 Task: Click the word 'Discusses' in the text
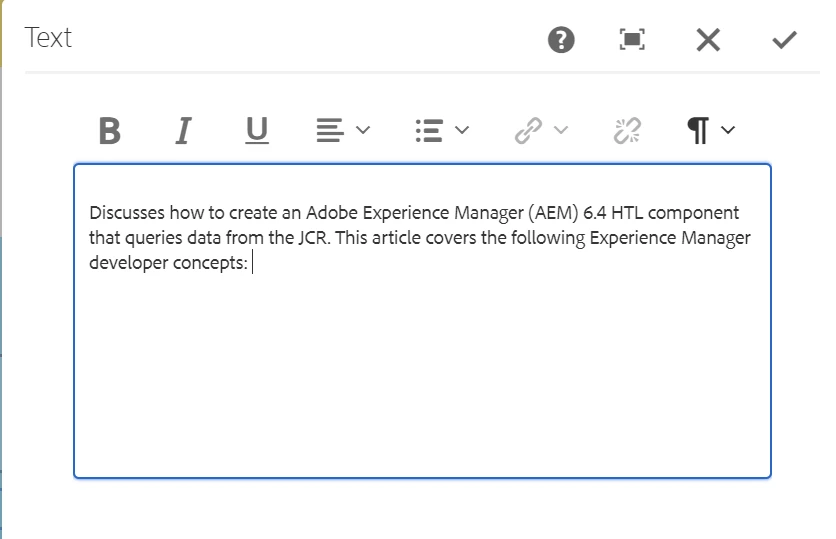click(127, 213)
